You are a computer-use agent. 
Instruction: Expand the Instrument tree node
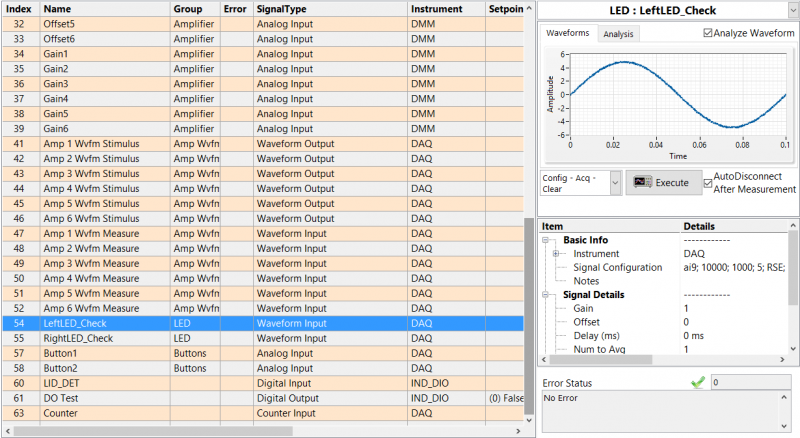click(x=556, y=254)
